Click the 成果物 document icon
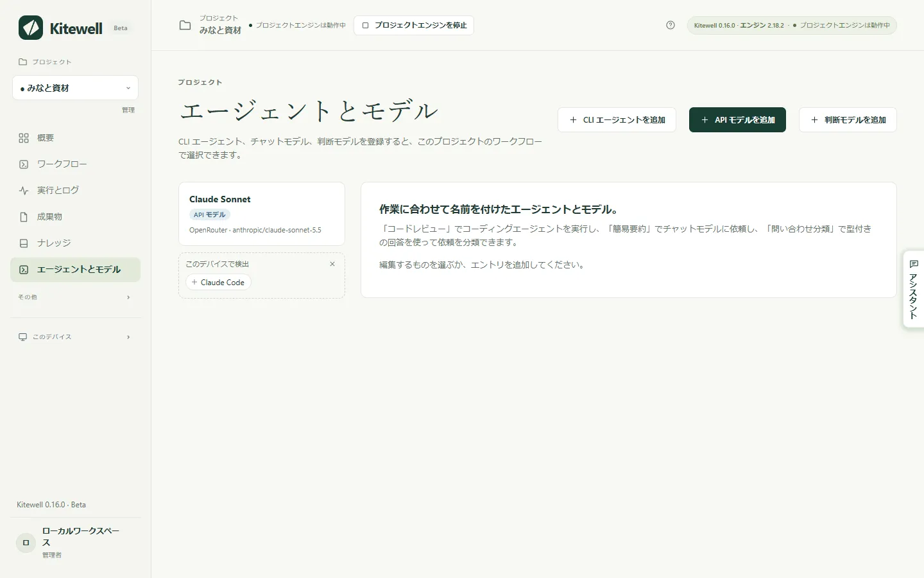The image size is (924, 578). tap(24, 217)
